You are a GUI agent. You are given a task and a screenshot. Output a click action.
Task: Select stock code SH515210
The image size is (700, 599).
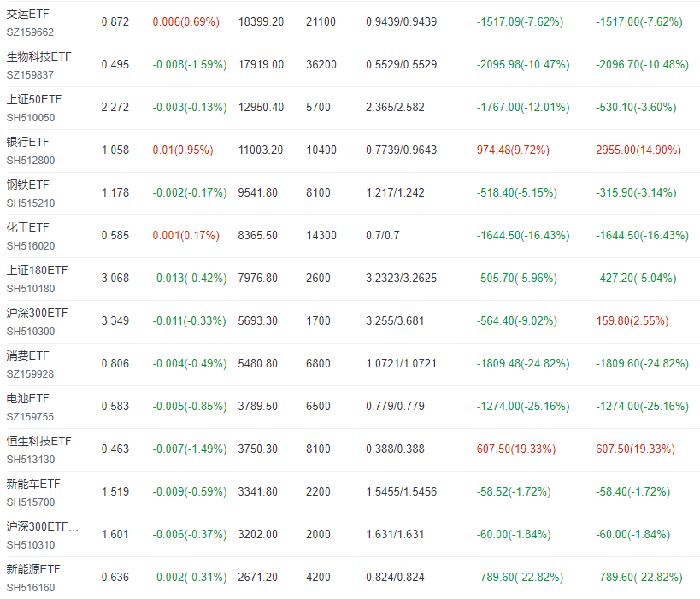[31, 203]
